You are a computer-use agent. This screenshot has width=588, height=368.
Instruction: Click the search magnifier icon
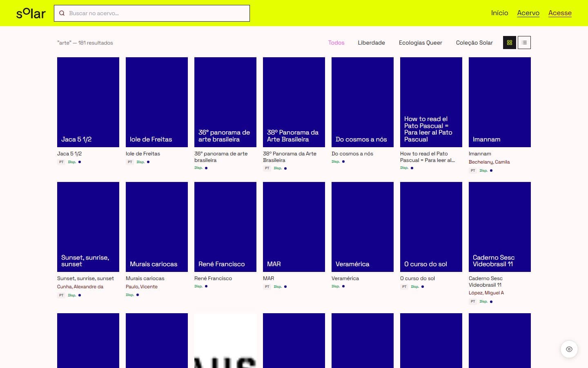pyautogui.click(x=62, y=13)
